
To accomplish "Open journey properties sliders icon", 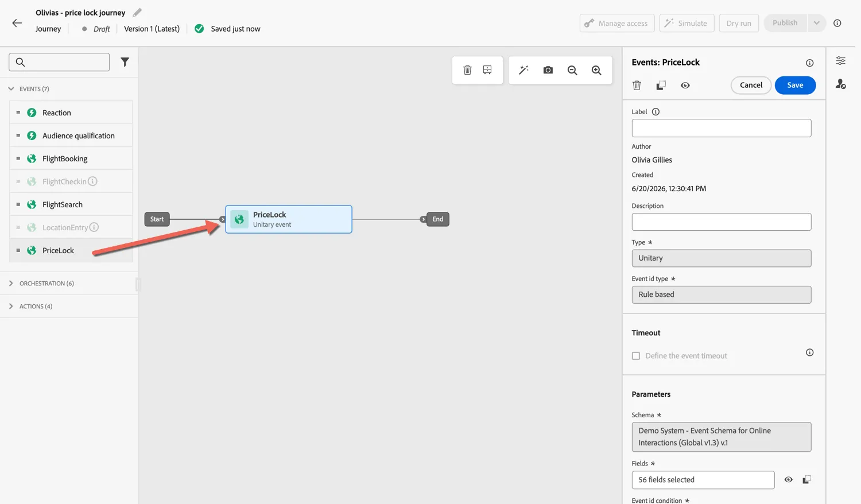I will (x=840, y=61).
